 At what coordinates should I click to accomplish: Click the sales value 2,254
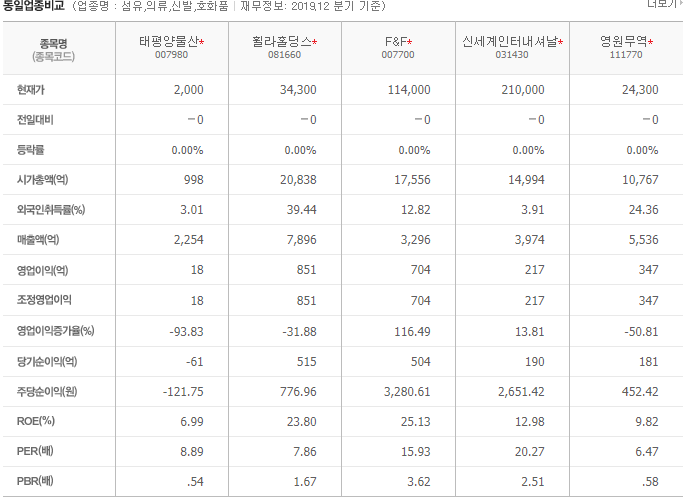tap(189, 240)
